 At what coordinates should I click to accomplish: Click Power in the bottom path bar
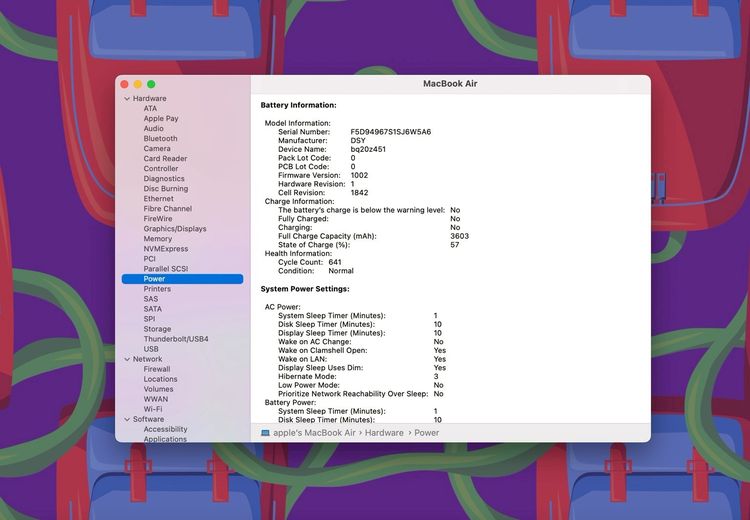pyautogui.click(x=427, y=433)
